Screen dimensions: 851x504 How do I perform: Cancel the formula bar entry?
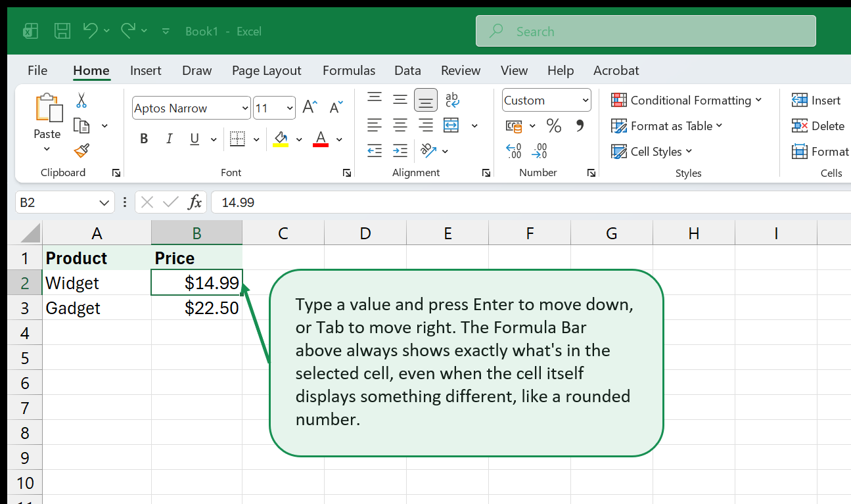pos(147,202)
